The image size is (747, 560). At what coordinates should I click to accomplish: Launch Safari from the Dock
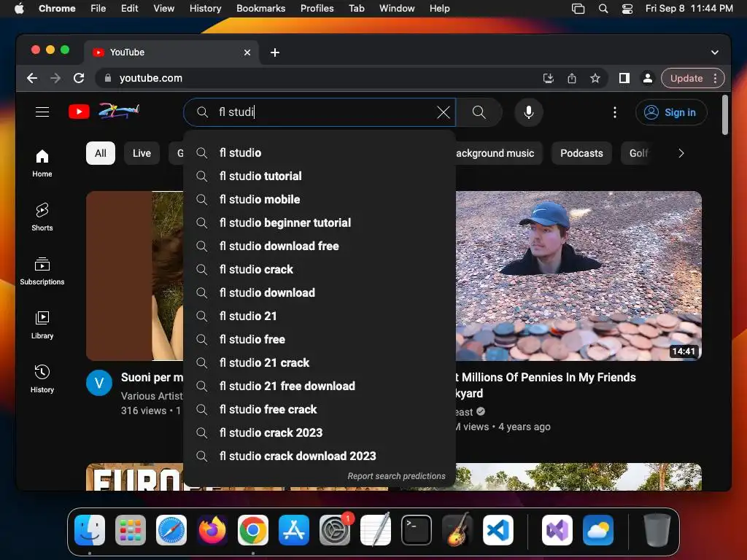point(171,530)
